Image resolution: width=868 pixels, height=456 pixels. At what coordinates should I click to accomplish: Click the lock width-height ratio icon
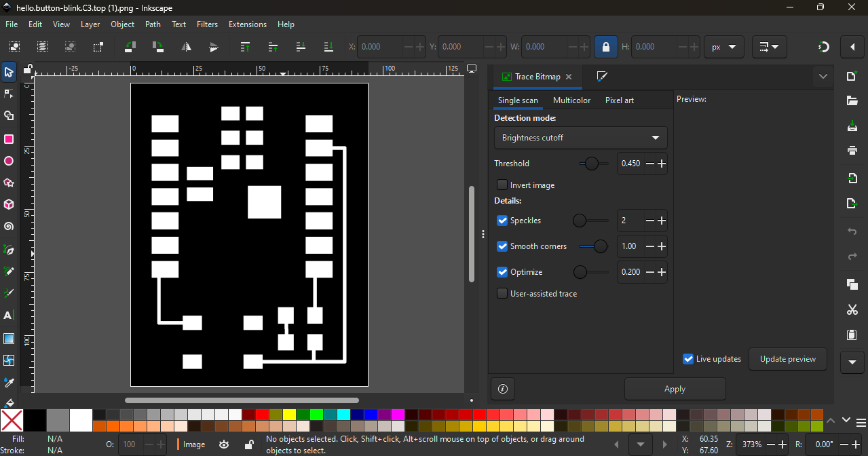(605, 47)
